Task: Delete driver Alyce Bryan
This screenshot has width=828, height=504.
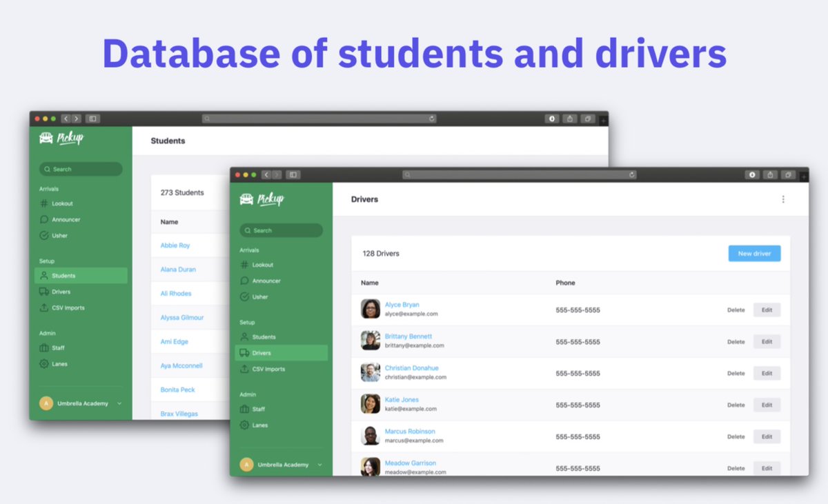Action: 736,310
